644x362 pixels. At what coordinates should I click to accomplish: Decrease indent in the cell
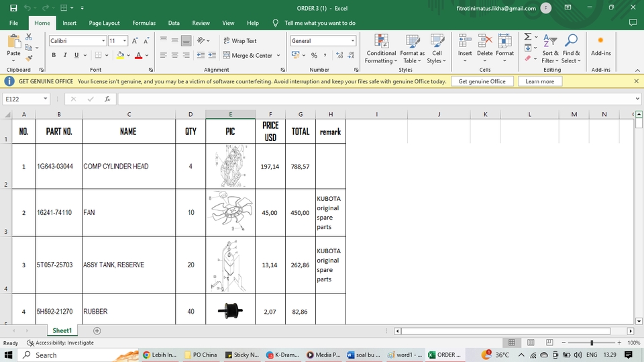click(201, 55)
